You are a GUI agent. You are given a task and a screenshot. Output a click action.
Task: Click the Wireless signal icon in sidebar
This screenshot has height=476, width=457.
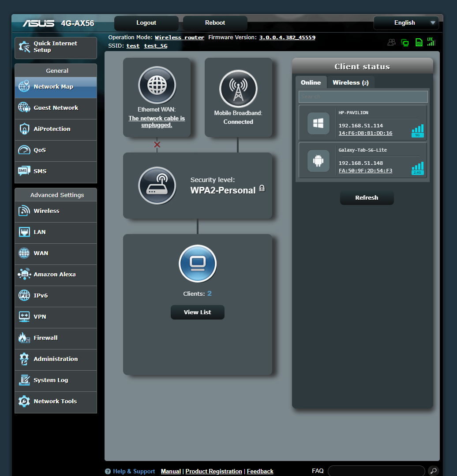pos(24,211)
